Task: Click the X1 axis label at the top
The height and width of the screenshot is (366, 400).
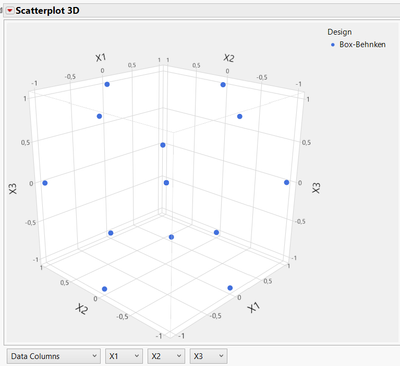Action: click(101, 58)
